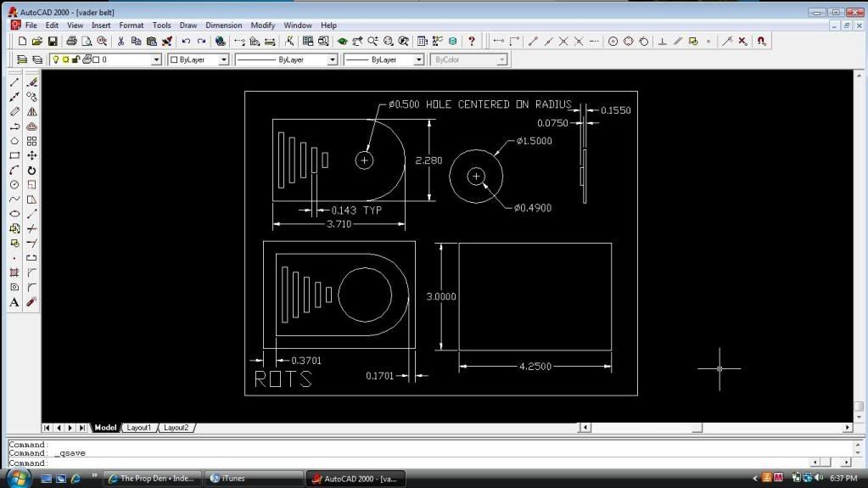
Task: Click the Open file folder icon
Action: 37,41
